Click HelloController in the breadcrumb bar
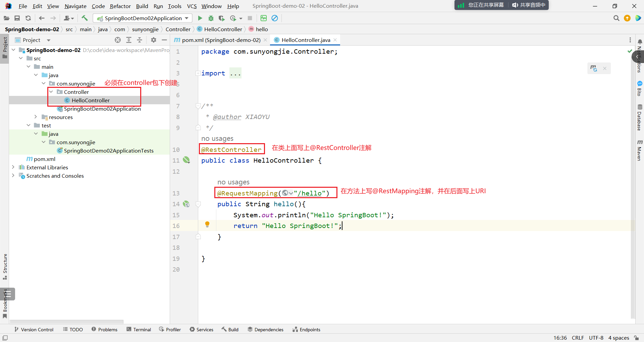The height and width of the screenshot is (342, 644). coord(220,29)
